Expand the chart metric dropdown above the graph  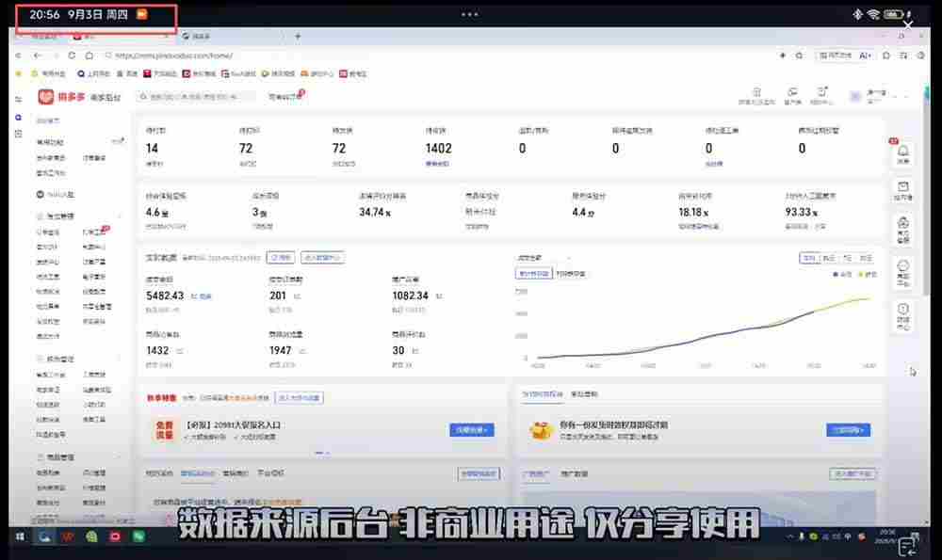(x=544, y=258)
